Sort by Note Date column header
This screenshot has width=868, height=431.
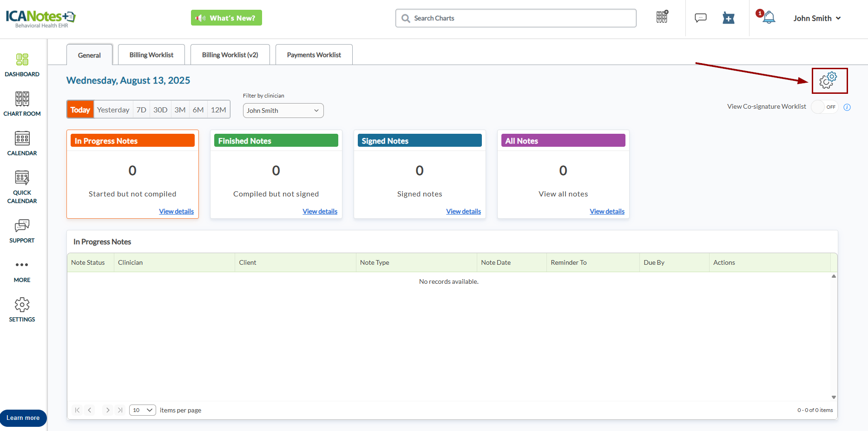click(x=512, y=262)
